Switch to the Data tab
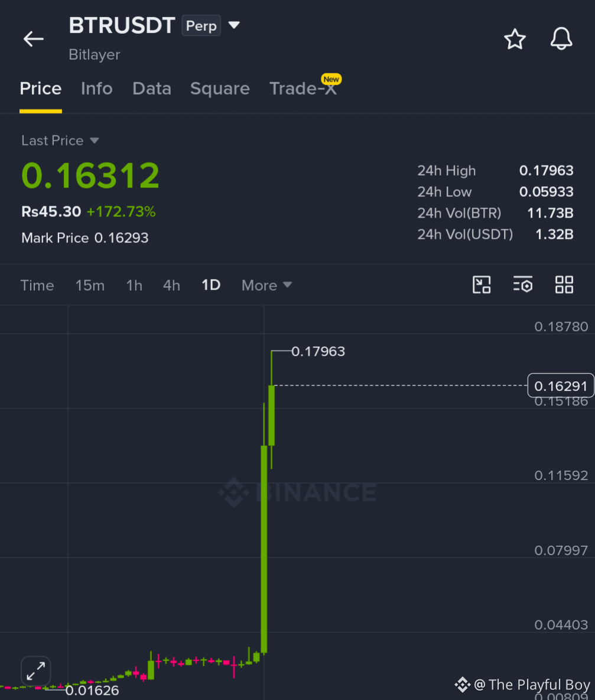595x700 pixels. tap(152, 89)
